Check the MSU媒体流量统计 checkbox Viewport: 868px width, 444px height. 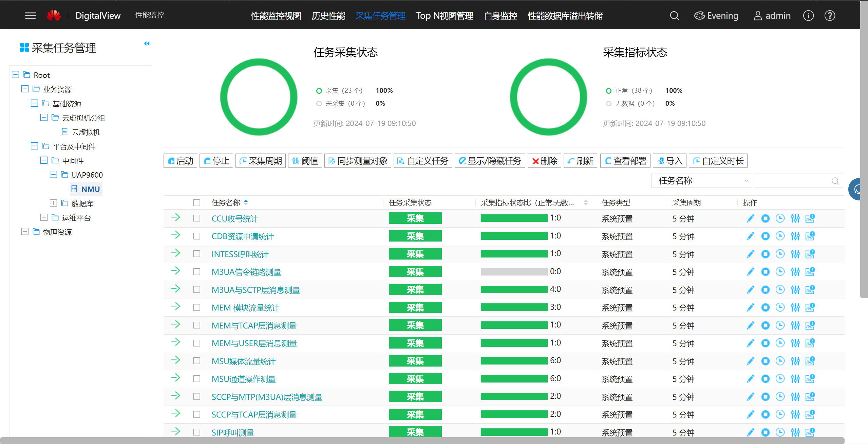197,361
